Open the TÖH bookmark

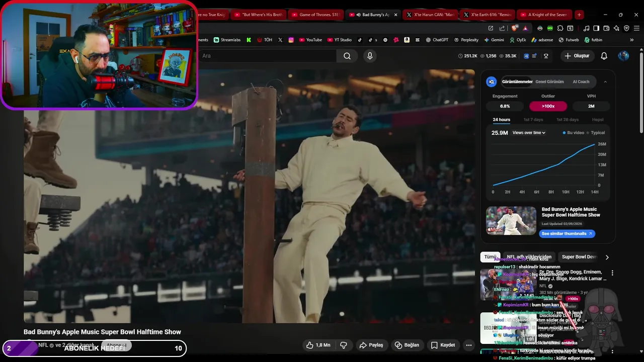tap(265, 40)
